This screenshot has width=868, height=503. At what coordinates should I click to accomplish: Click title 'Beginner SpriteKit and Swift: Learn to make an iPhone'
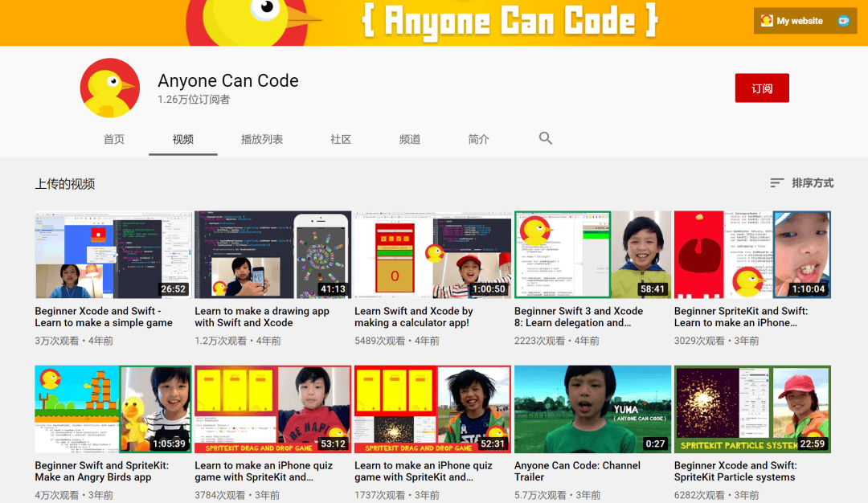[741, 317]
